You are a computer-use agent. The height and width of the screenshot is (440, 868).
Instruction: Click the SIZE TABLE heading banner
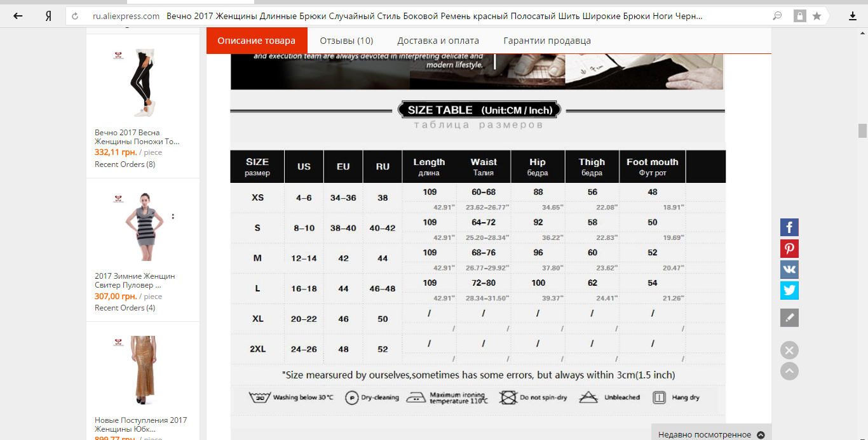[480, 110]
